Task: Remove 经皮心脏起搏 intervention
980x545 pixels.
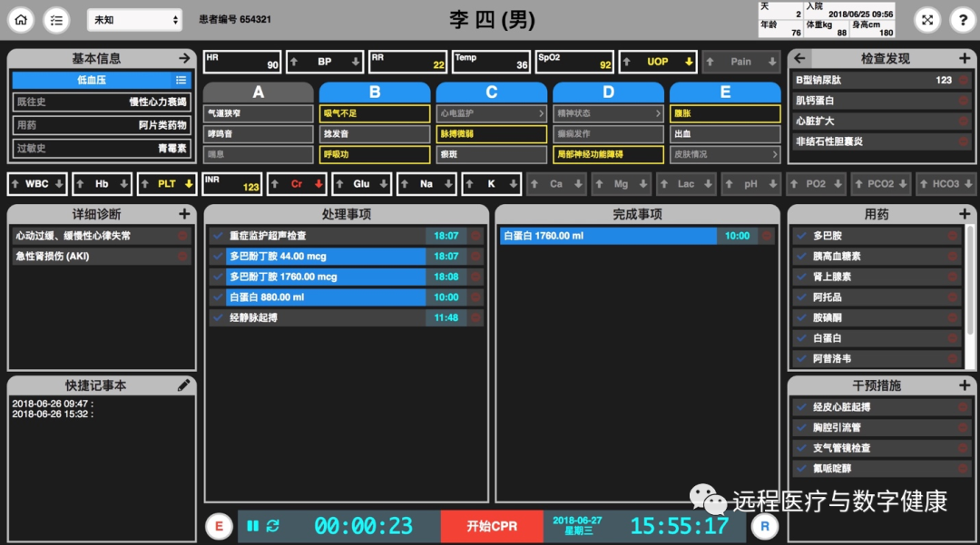Action: click(x=964, y=407)
